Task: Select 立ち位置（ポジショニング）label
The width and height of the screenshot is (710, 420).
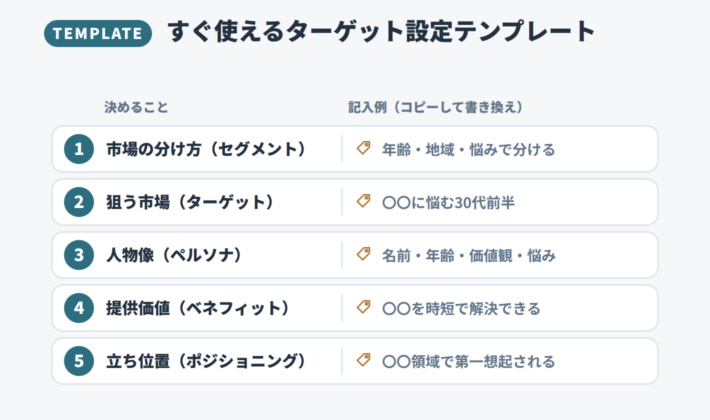Action: pos(208,361)
